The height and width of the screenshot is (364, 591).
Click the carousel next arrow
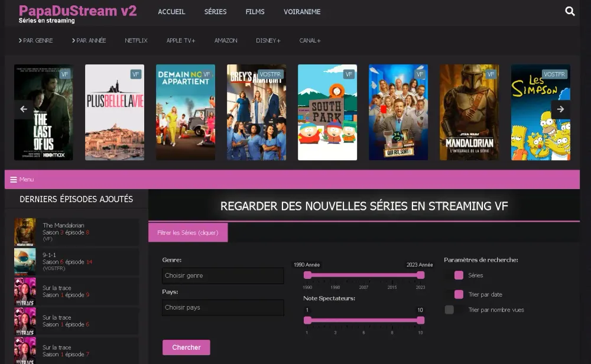click(x=560, y=109)
